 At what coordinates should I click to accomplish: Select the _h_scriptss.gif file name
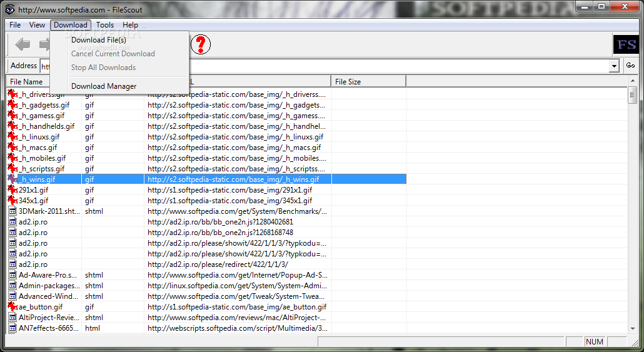tap(41, 169)
